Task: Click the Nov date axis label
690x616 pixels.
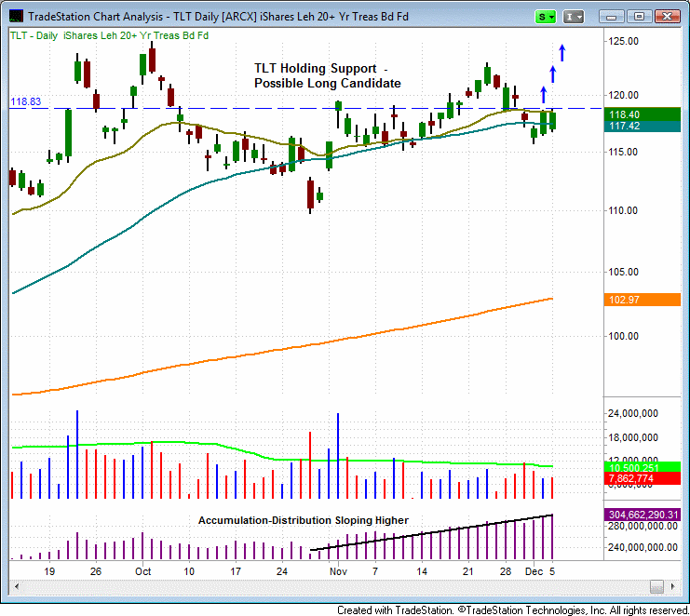Action: pos(338,571)
